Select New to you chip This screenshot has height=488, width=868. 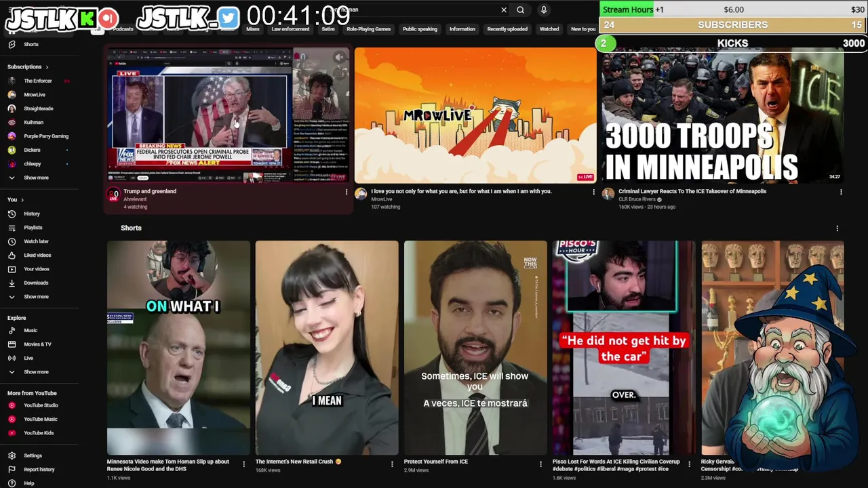click(x=583, y=29)
